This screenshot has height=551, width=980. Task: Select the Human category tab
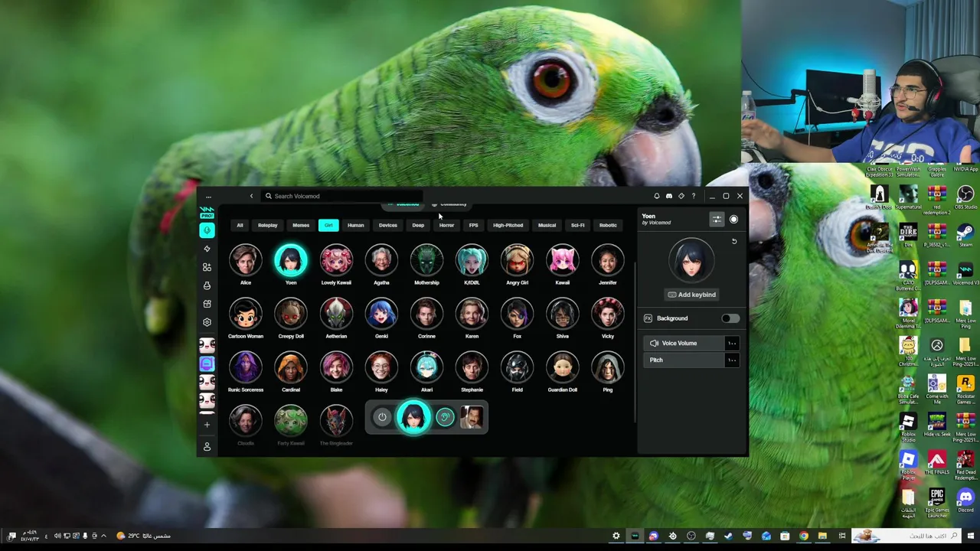point(355,225)
